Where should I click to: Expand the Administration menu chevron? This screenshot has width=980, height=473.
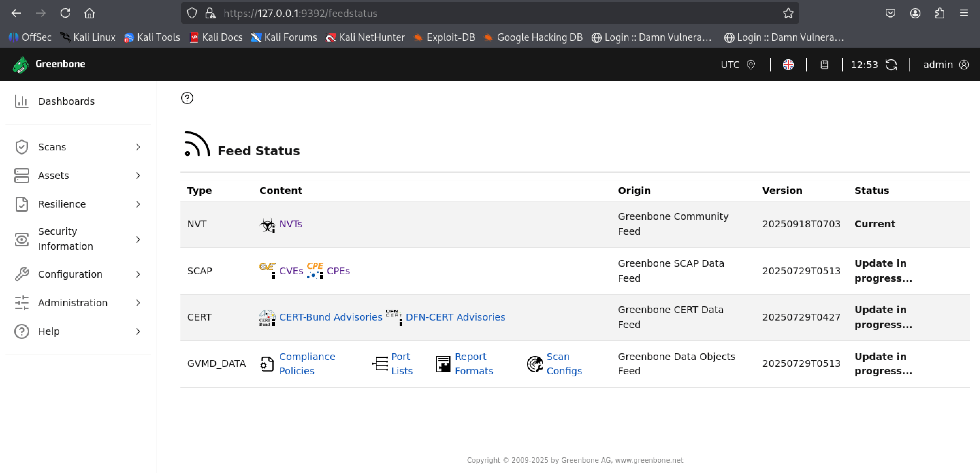point(138,303)
